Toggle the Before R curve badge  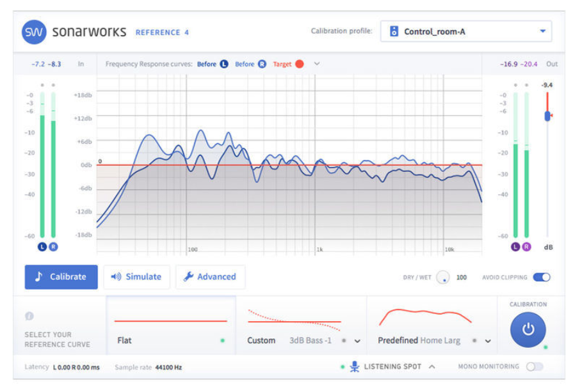(262, 64)
